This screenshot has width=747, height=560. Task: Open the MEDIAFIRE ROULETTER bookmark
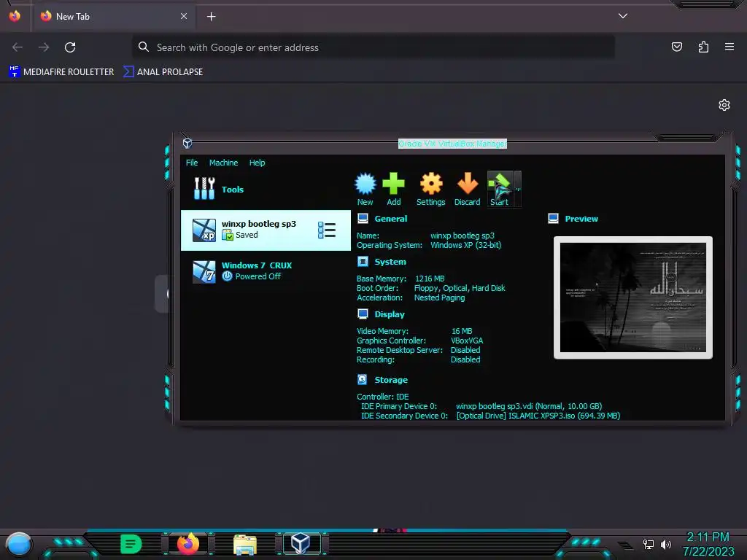[x=61, y=71]
